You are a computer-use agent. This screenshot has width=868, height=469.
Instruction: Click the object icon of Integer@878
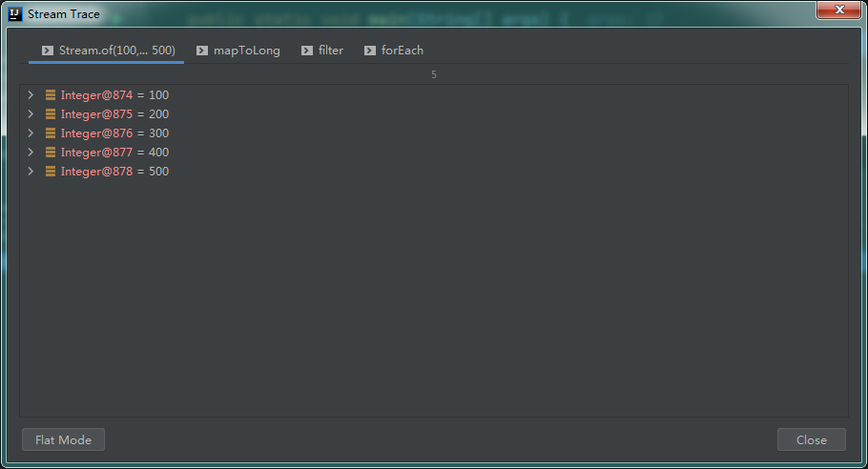[51, 172]
